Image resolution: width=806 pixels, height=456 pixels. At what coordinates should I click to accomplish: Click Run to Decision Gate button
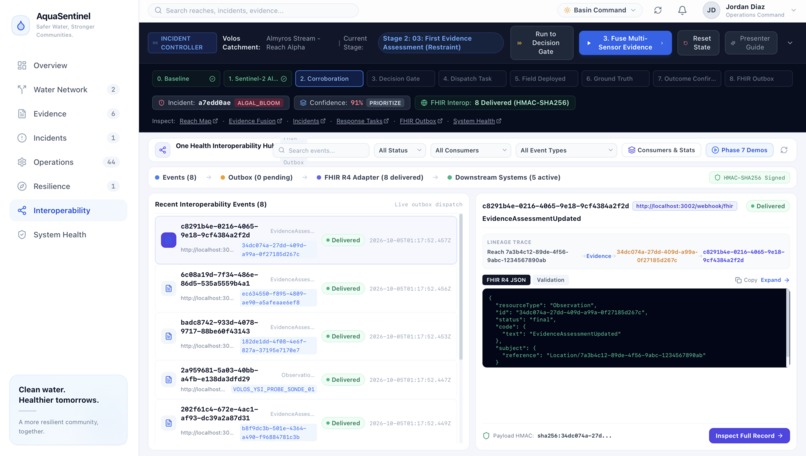coord(542,43)
